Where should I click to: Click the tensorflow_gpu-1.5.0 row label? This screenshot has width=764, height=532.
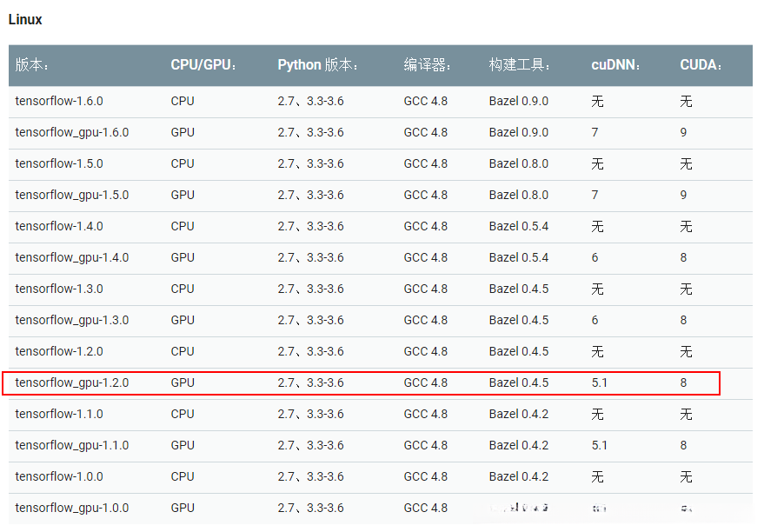(72, 195)
